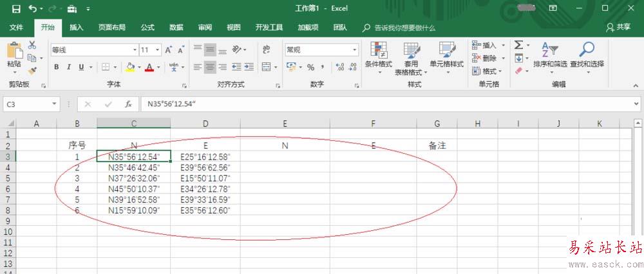Open fill color dropdown arrow
Screen dimensions: 644x274
tap(139, 67)
